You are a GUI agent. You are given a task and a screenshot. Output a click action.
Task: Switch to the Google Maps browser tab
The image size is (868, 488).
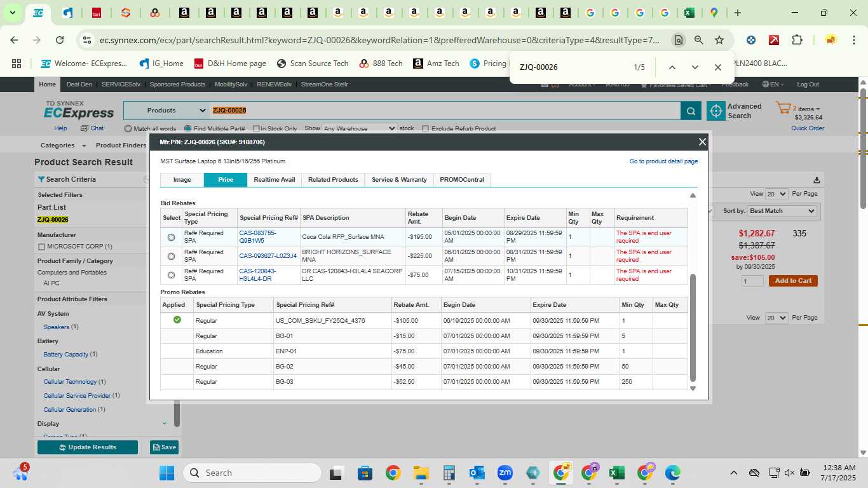[x=714, y=13]
